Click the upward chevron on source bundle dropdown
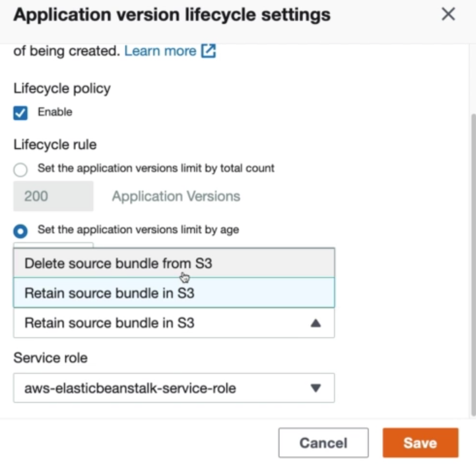This screenshot has width=476, height=464. pyautogui.click(x=316, y=323)
